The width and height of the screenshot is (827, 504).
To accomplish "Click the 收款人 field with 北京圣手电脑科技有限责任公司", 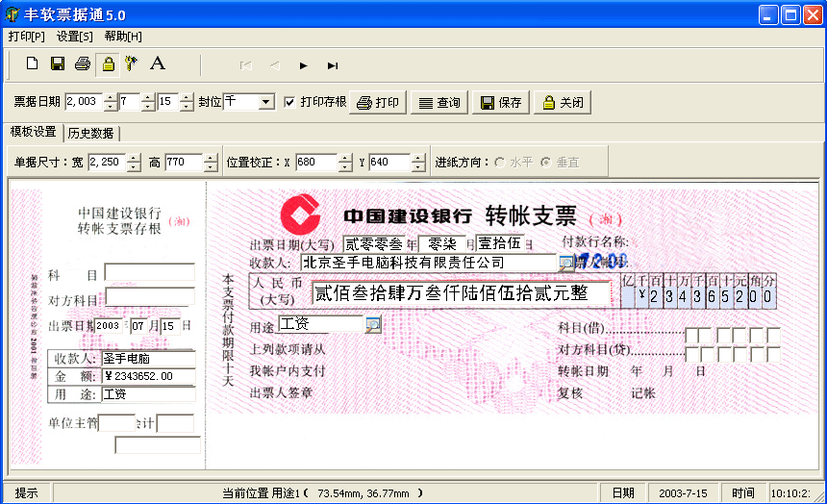I will tap(429, 263).
